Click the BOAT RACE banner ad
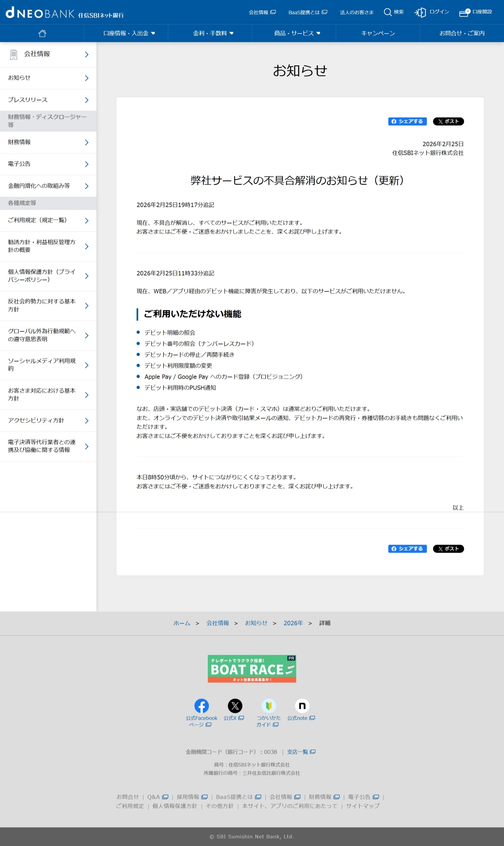 [x=252, y=669]
